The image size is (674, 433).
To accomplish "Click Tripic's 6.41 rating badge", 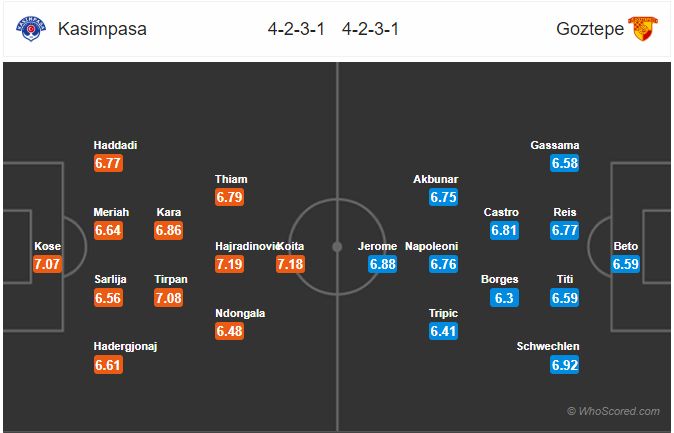I will (444, 332).
